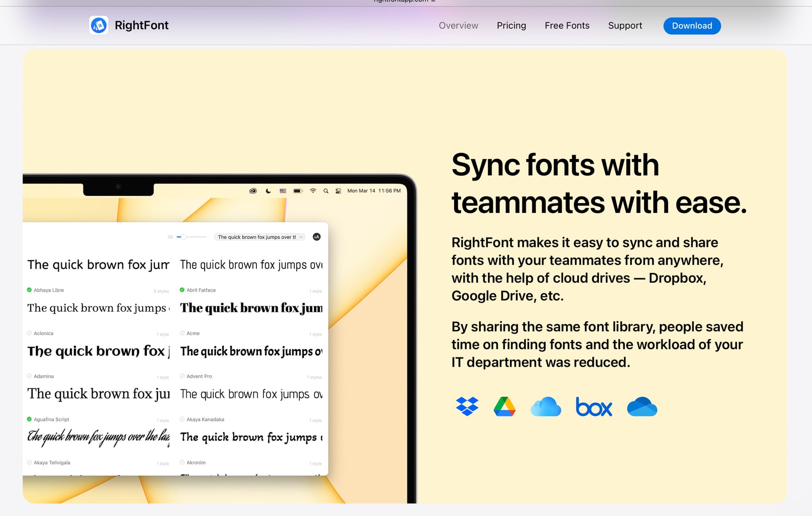Open the Pricing page
This screenshot has height=516, width=812.
pyautogui.click(x=511, y=26)
